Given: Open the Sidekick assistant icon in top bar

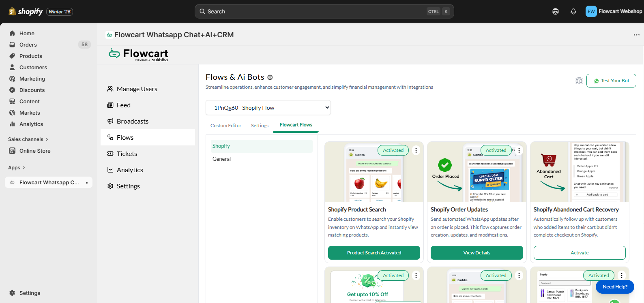Looking at the screenshot, I should pyautogui.click(x=556, y=11).
